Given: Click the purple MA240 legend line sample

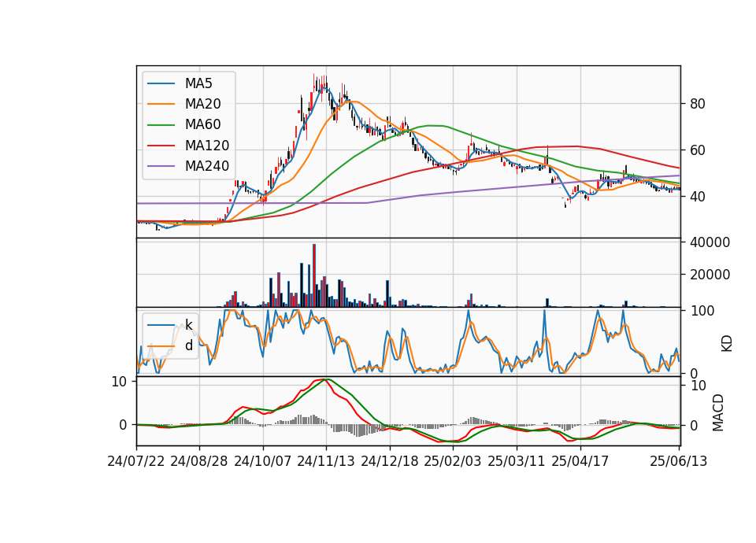Looking at the screenshot, I should [161, 166].
